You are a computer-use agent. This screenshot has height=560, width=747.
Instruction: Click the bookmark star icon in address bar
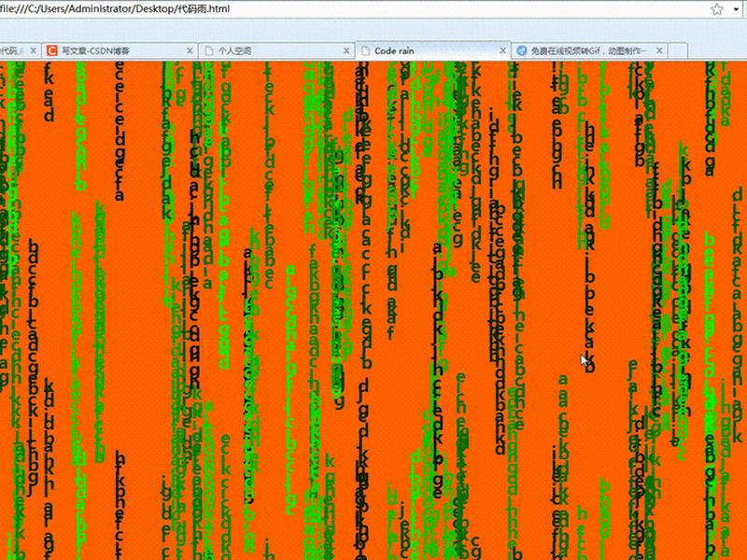click(717, 9)
